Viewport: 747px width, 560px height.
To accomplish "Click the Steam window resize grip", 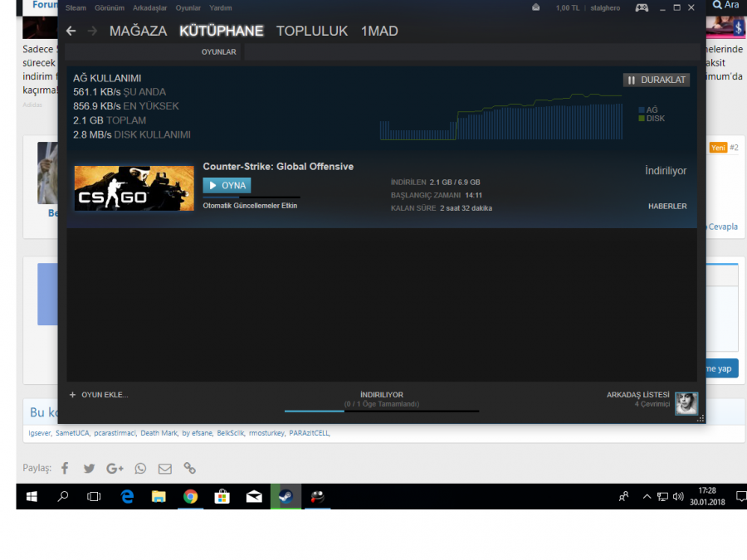I will [701, 419].
